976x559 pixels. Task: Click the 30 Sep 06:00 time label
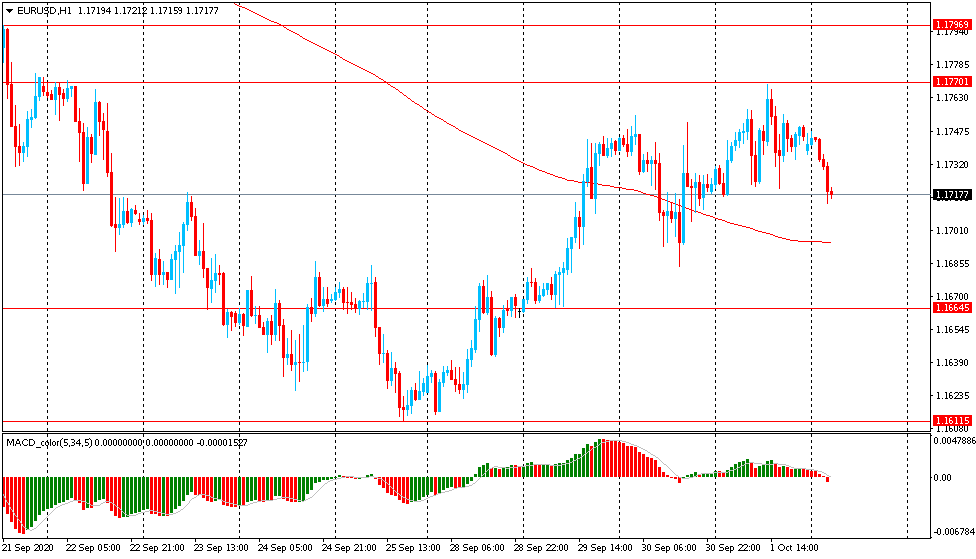pos(669,548)
